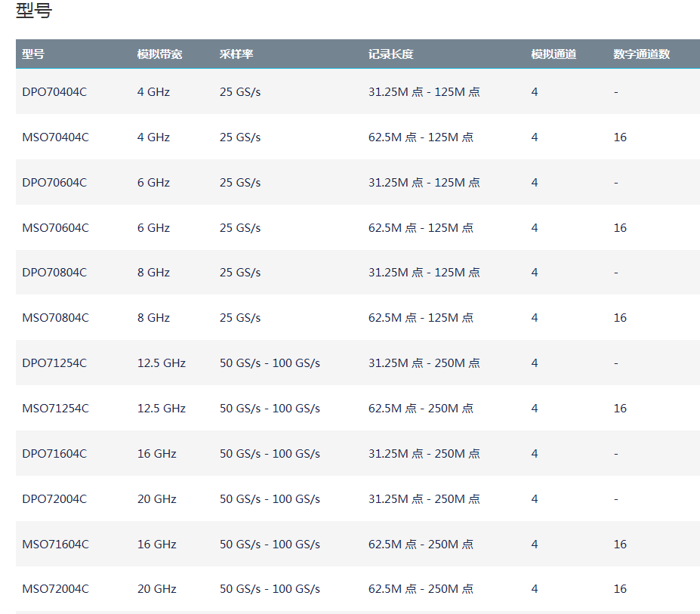Select the 记录长度 column header

point(390,54)
